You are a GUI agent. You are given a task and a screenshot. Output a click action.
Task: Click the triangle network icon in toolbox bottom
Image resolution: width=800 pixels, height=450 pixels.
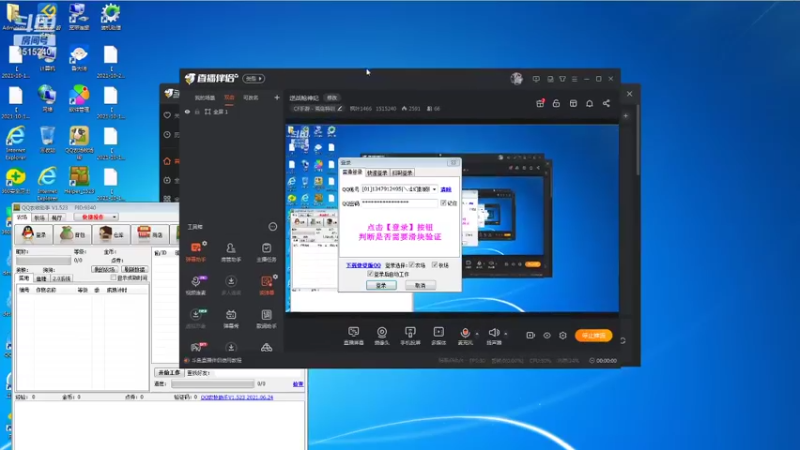coord(266,347)
